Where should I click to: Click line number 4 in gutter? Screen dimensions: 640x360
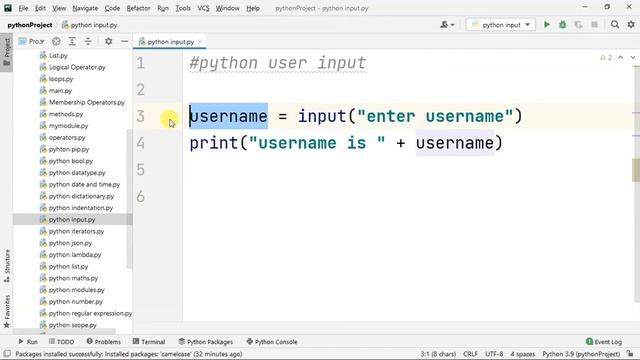140,143
